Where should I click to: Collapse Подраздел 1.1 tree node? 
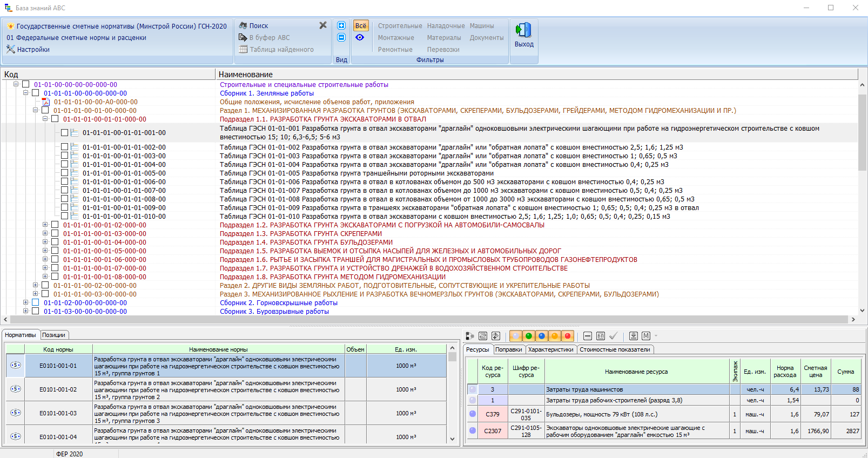tap(45, 119)
